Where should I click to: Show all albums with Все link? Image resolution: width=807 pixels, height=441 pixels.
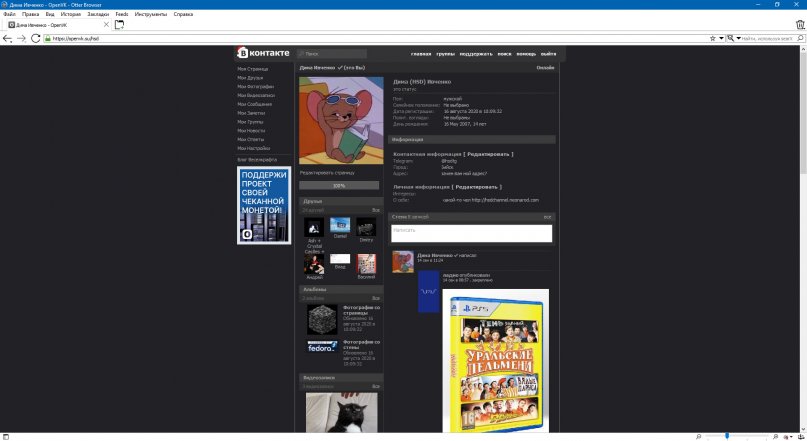click(x=376, y=298)
